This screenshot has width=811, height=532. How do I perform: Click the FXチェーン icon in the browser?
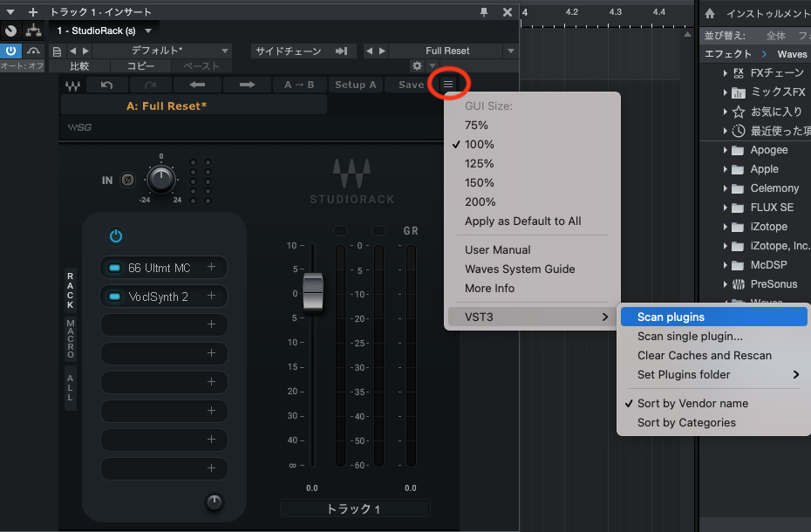(739, 73)
